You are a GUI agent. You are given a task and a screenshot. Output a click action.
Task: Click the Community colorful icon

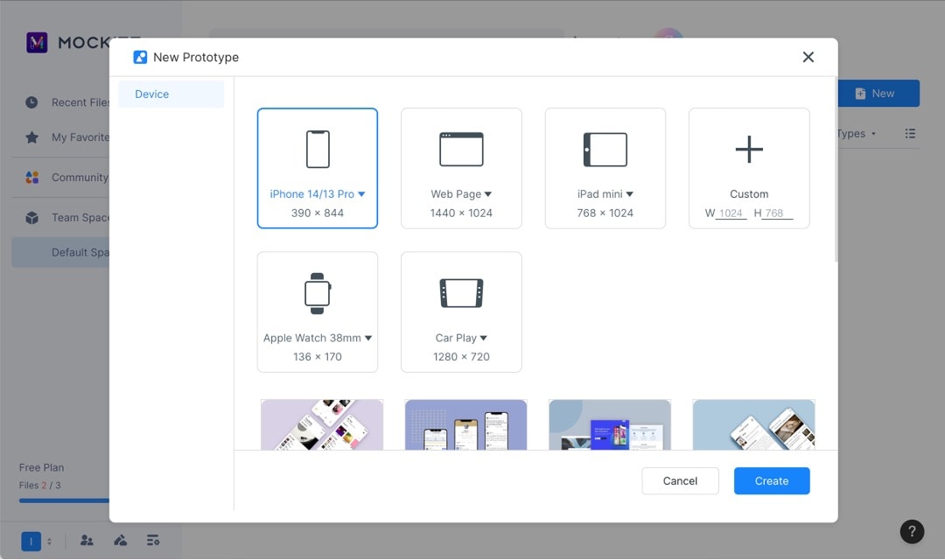click(x=32, y=178)
